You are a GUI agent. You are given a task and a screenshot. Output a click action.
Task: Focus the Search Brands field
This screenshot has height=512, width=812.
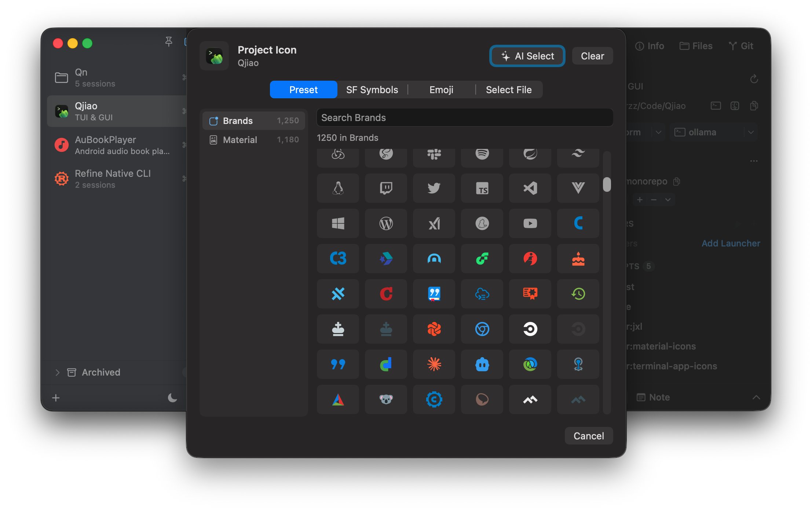coord(465,118)
